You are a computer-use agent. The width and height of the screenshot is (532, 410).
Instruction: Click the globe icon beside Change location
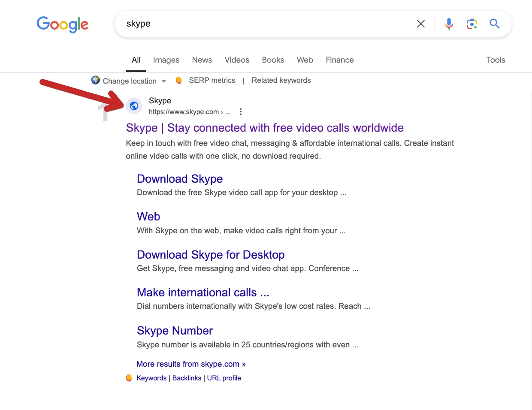click(x=95, y=80)
